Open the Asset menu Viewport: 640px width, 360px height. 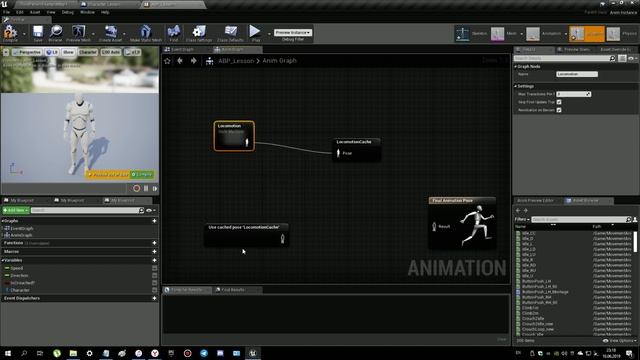coord(35,12)
